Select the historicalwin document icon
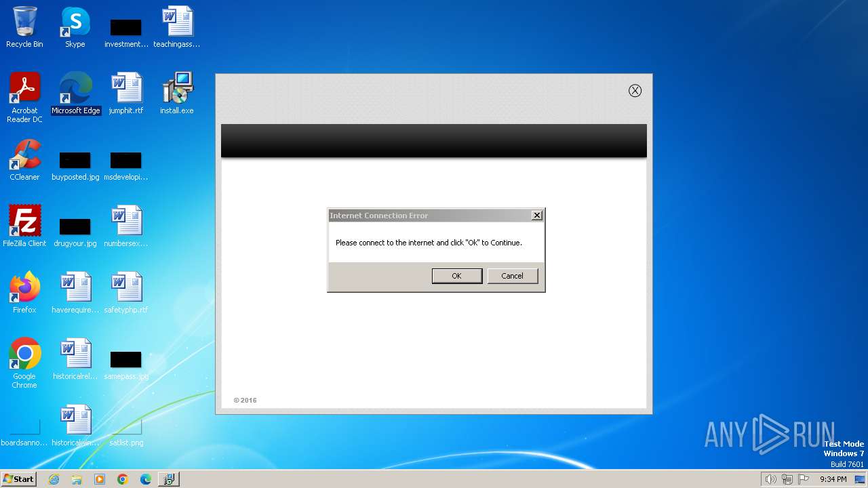 pyautogui.click(x=75, y=426)
